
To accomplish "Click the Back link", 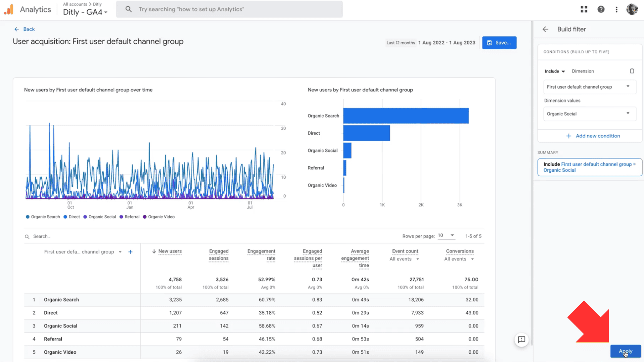I will point(24,29).
